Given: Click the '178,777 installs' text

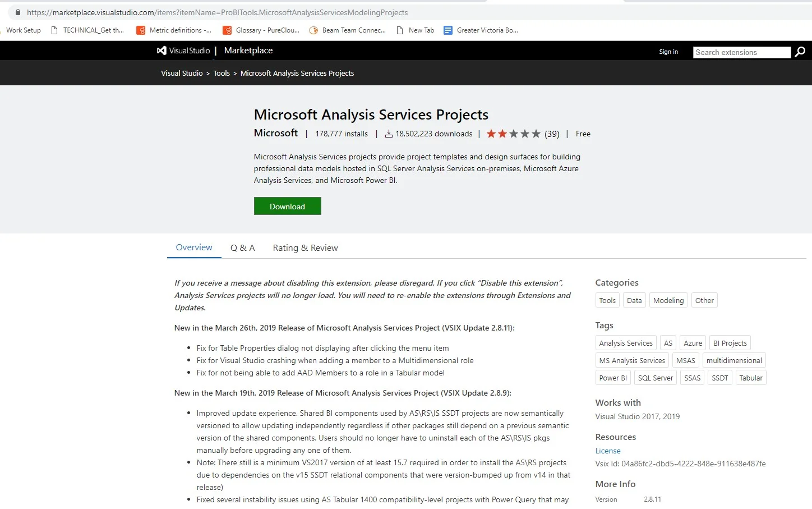Looking at the screenshot, I should click(x=342, y=134).
